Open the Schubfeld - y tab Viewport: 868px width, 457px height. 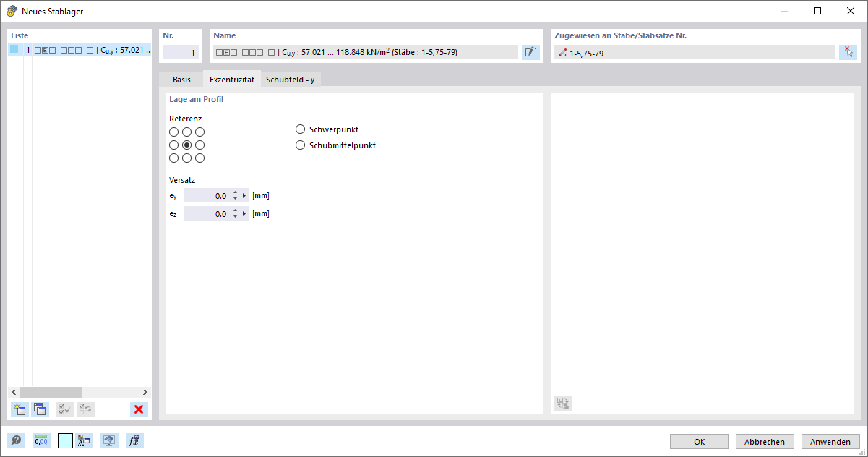coord(290,80)
